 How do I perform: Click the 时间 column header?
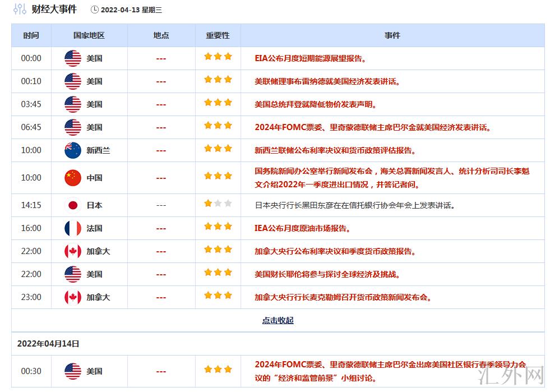(x=31, y=35)
